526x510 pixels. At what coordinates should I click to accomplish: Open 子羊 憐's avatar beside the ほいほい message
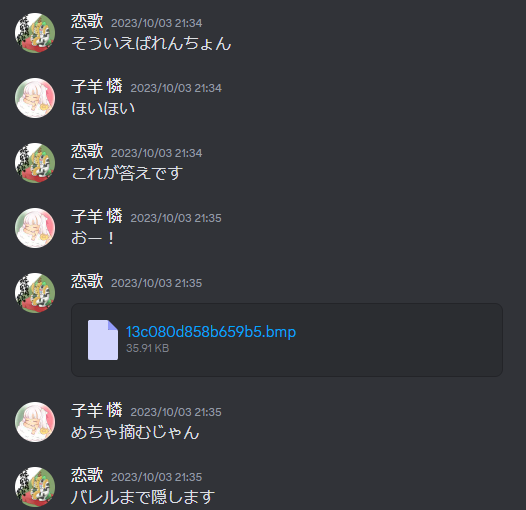click(x=35, y=98)
